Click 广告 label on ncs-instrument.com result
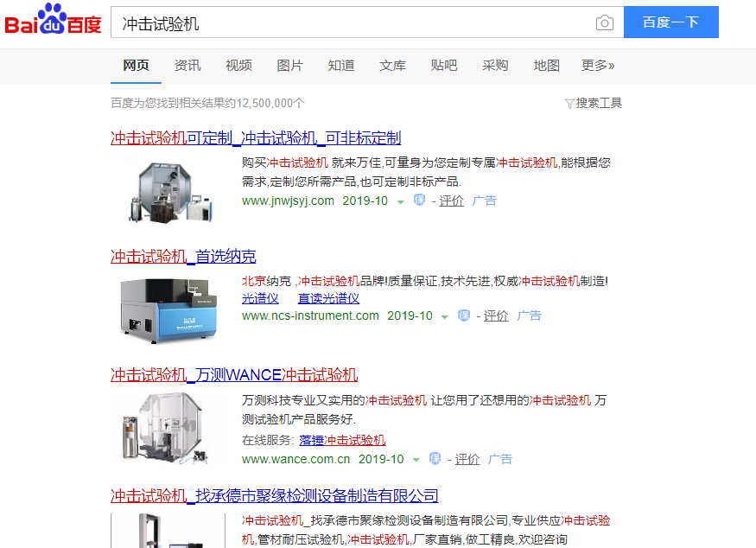This screenshot has width=756, height=548. tap(529, 316)
